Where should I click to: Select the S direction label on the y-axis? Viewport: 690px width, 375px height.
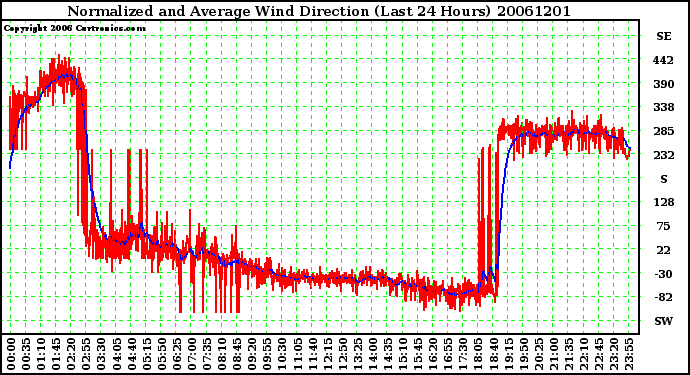tap(664, 179)
